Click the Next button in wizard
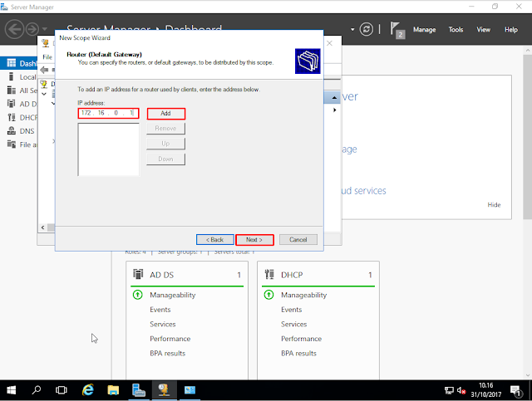532x401 pixels. 254,240
